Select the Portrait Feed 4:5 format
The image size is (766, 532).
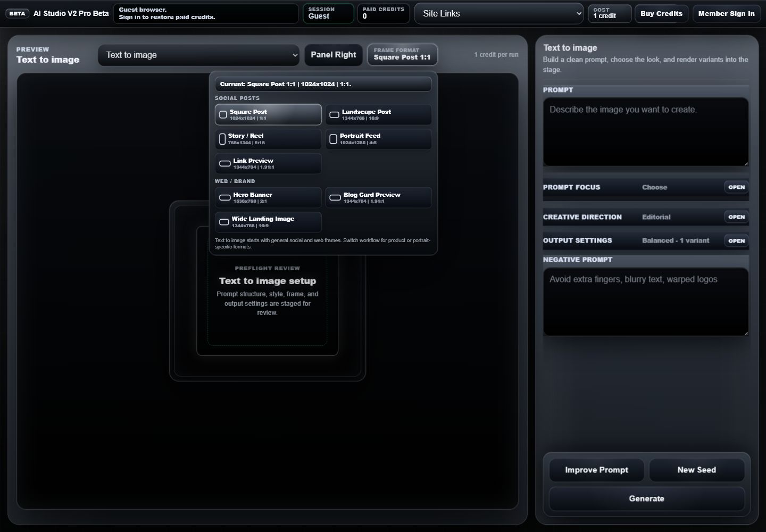pyautogui.click(x=379, y=139)
